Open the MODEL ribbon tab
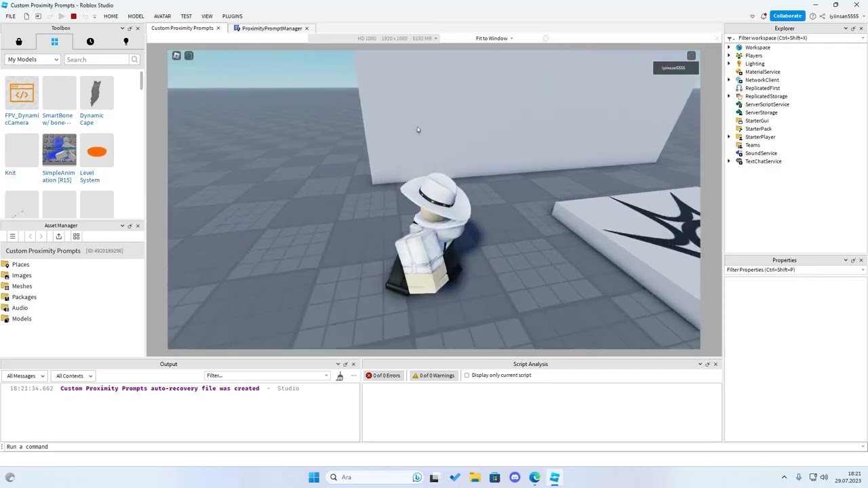868x488 pixels. 136,16
